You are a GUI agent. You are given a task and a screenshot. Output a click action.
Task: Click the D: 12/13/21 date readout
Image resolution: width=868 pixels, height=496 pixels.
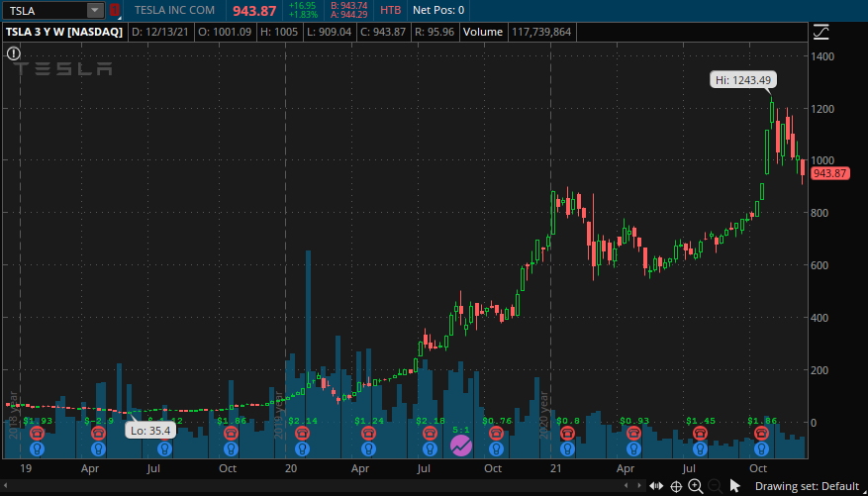tap(161, 32)
